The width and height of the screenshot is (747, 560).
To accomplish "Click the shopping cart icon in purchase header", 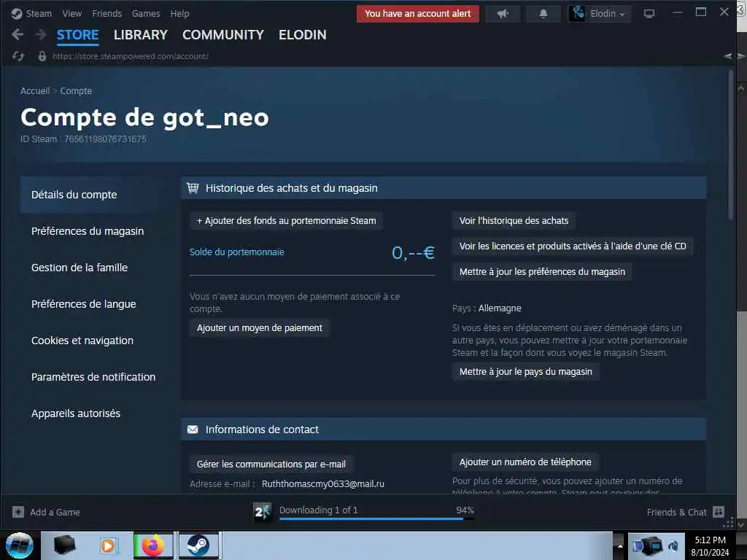I will click(x=193, y=187).
